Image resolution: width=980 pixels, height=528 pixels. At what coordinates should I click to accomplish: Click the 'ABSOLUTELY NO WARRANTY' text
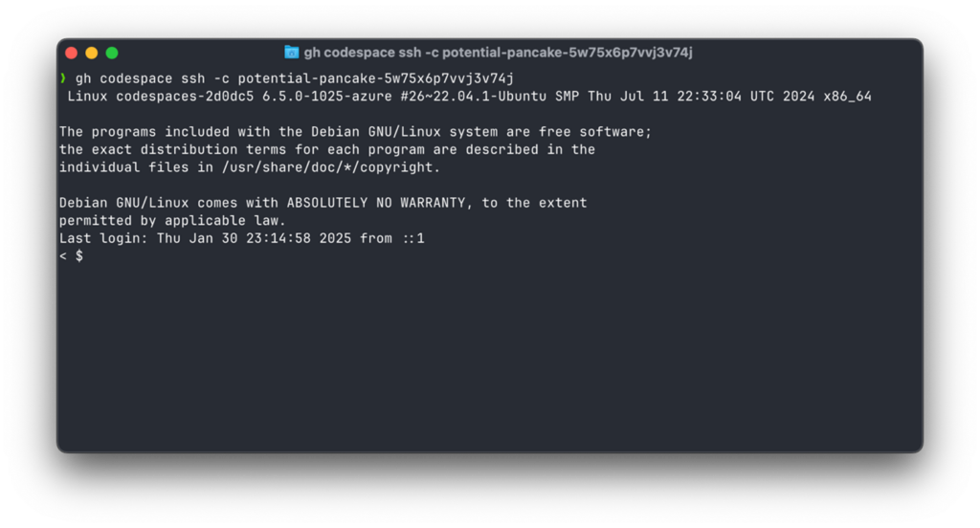pyautogui.click(x=375, y=203)
